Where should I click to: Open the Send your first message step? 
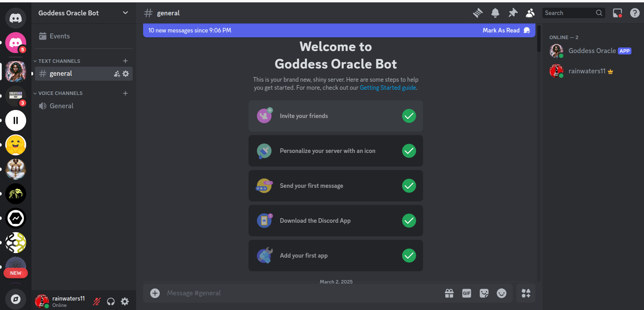336,186
